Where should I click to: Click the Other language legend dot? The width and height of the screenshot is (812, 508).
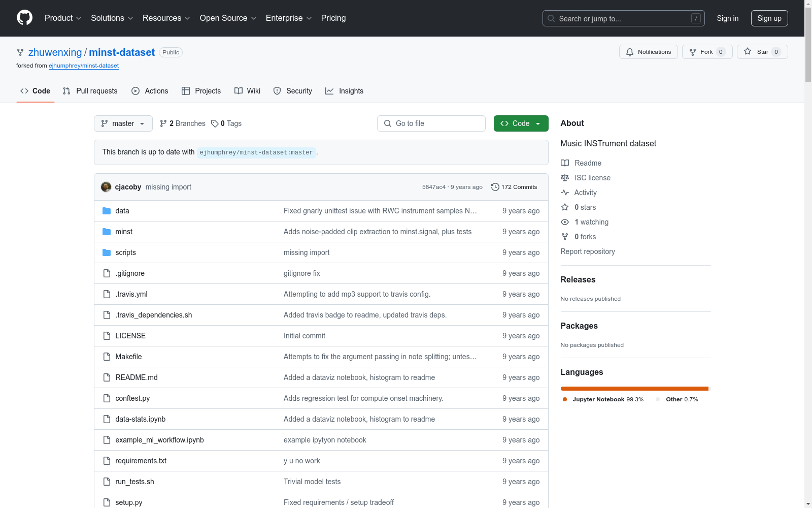tap(658, 399)
